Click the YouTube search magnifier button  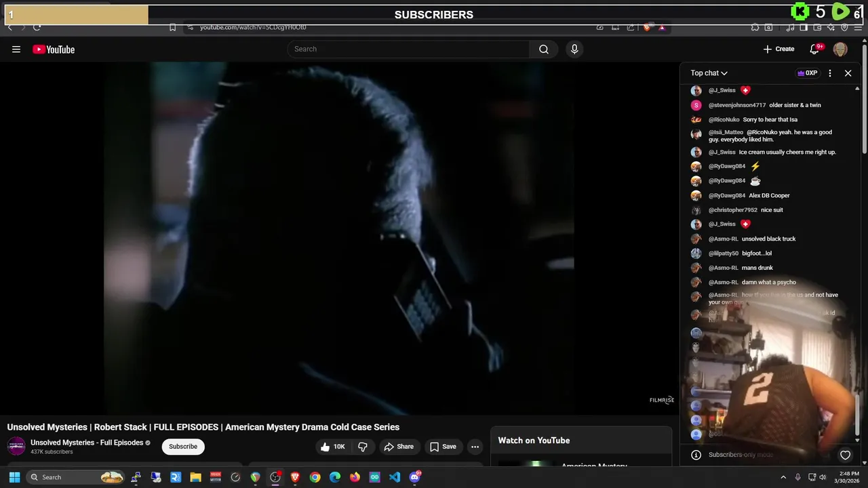point(544,49)
